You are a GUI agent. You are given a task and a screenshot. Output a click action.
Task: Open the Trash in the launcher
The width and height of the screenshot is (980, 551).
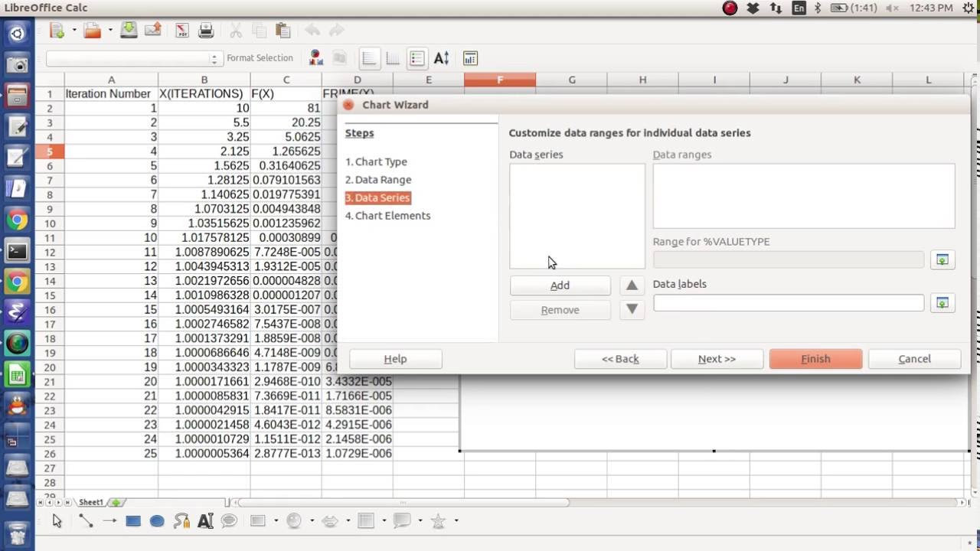17,533
